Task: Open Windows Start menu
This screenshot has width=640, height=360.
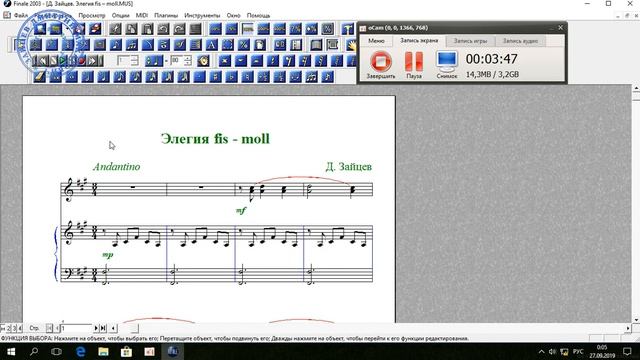Action: click(11, 351)
